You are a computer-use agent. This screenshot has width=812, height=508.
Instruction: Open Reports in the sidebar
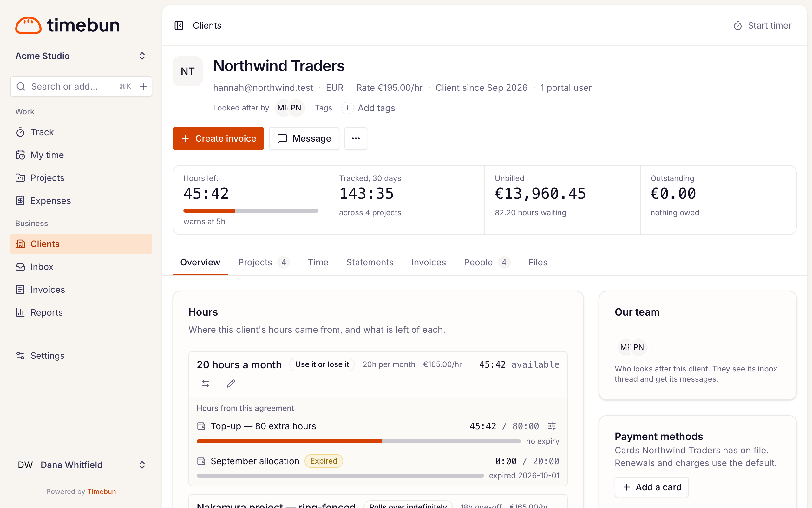pyautogui.click(x=81, y=312)
